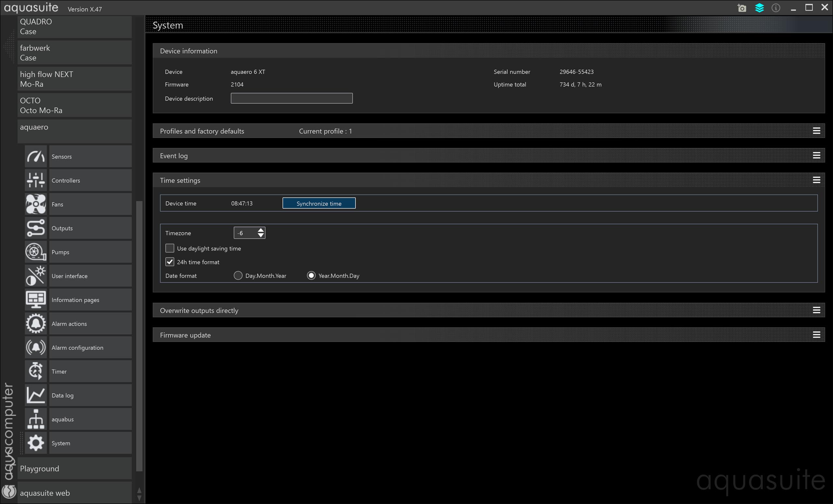Click the Data log chart icon

tap(35, 395)
